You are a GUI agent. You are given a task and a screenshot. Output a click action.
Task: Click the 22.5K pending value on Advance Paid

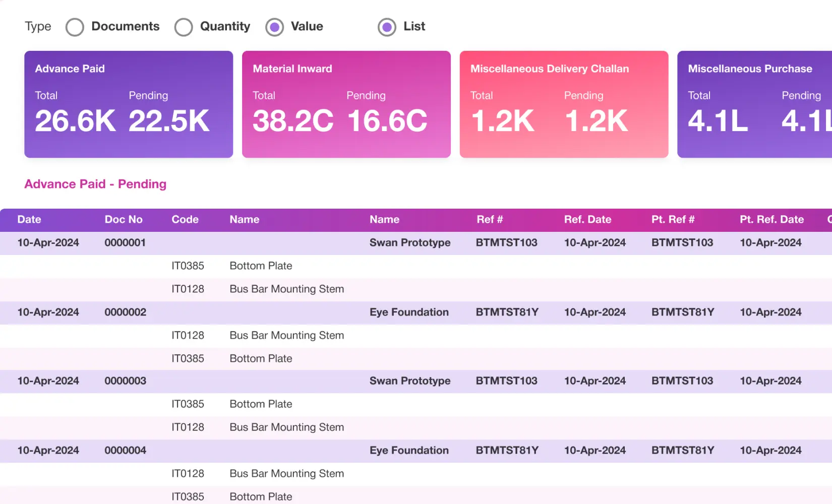pyautogui.click(x=169, y=121)
